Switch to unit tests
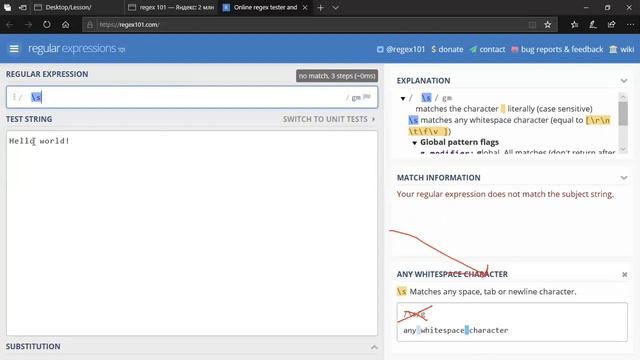The height and width of the screenshot is (360, 640). (x=329, y=119)
